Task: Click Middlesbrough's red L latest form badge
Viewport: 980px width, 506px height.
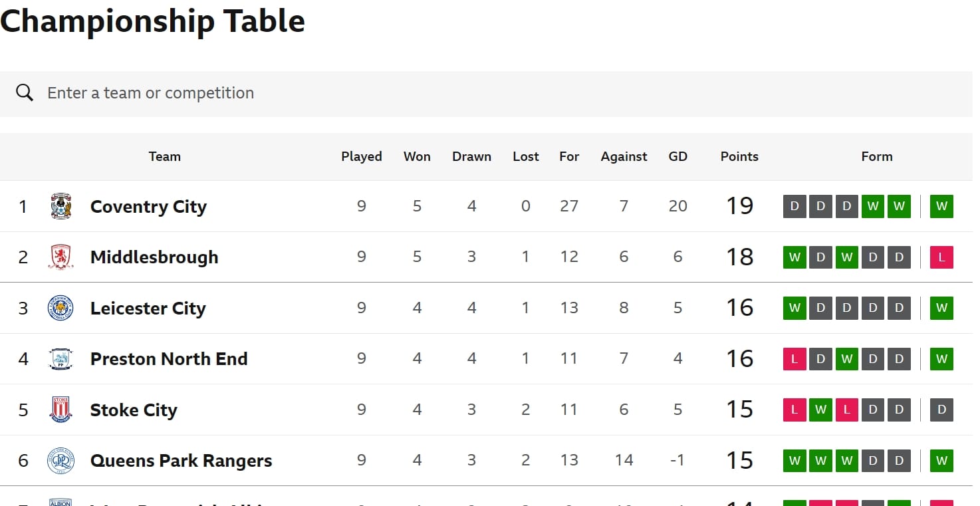Action: (941, 257)
